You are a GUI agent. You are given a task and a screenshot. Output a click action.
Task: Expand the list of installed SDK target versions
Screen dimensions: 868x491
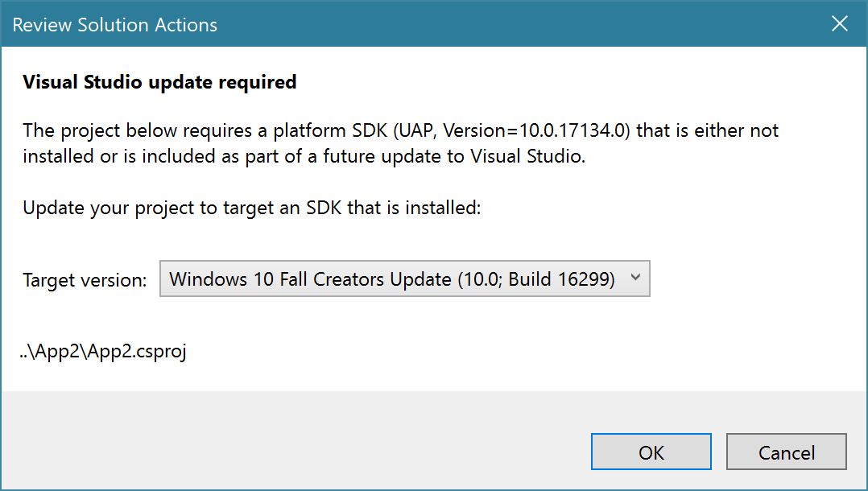pos(635,279)
